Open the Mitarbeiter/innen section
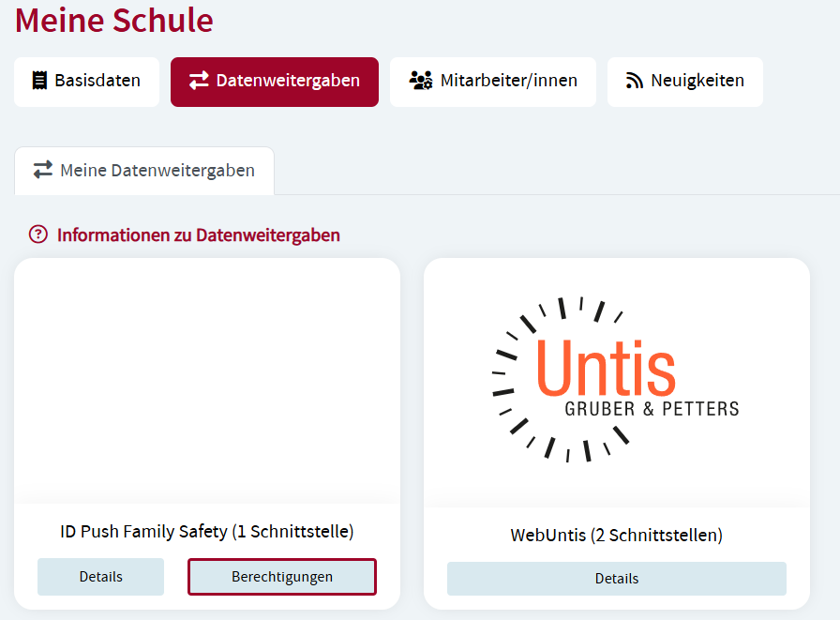 pos(492,82)
